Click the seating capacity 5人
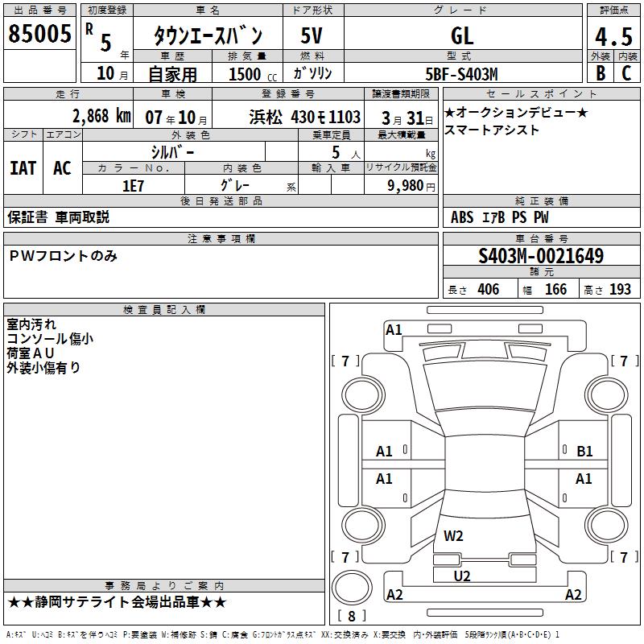The height and width of the screenshot is (644, 644). tap(346, 152)
